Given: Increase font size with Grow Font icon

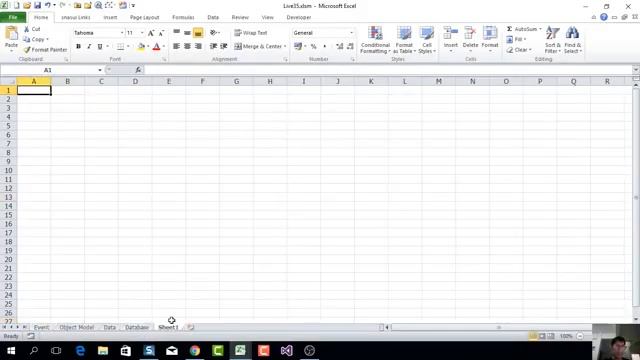Looking at the screenshot, I should [x=151, y=33].
